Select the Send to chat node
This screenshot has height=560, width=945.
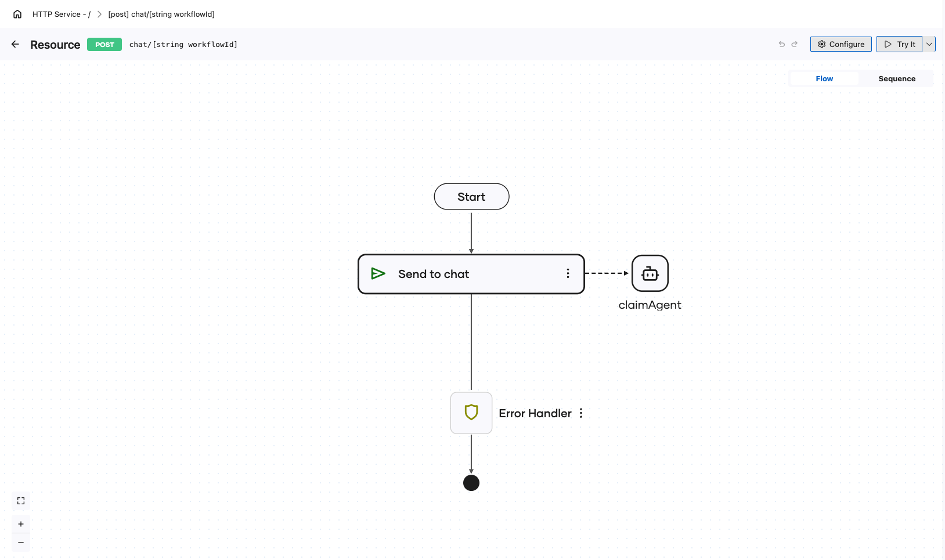tap(471, 274)
